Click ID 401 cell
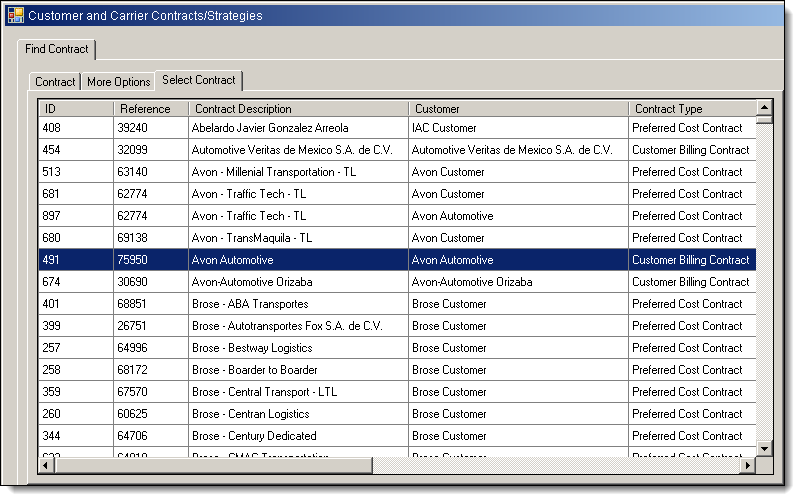This screenshot has height=501, width=800. click(76, 304)
